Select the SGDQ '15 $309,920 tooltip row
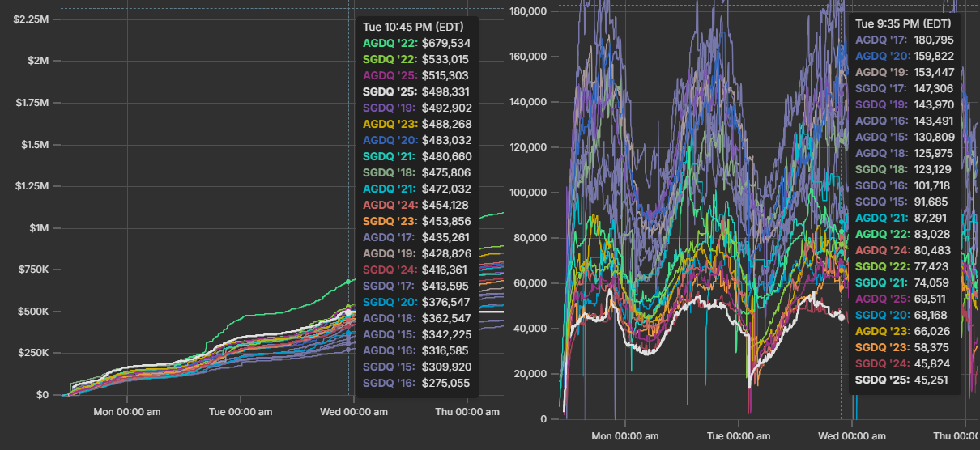 [x=416, y=367]
